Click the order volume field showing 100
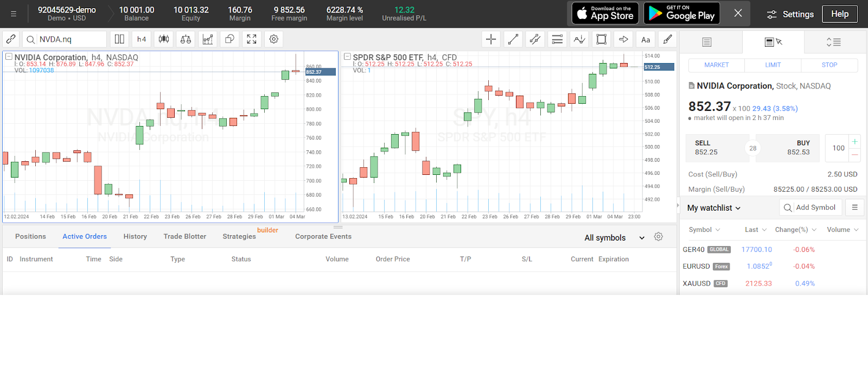Viewport: 868px width, 391px height. [838, 148]
